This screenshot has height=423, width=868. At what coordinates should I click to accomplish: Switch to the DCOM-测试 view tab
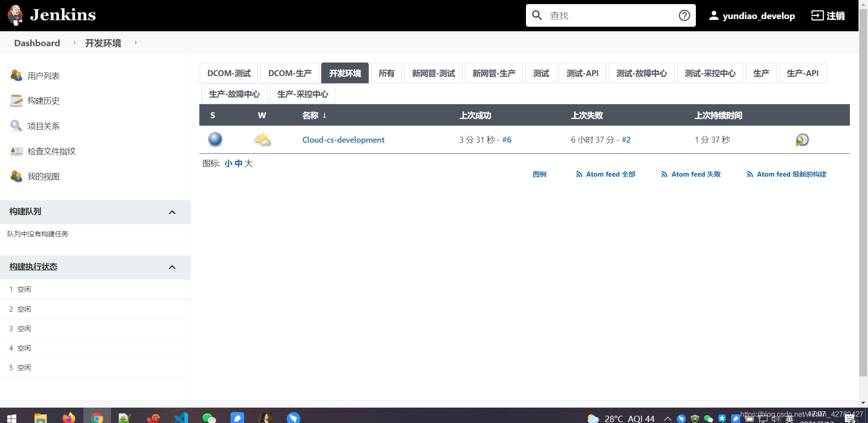(x=228, y=73)
